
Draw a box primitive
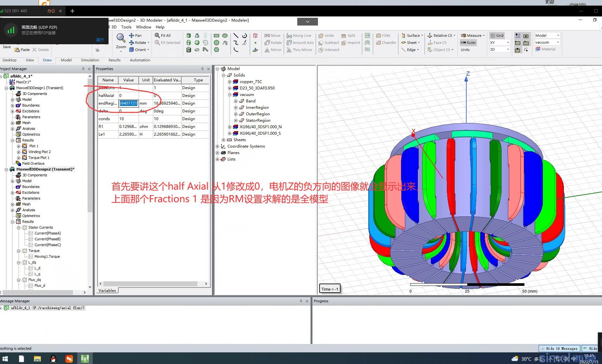click(189, 36)
